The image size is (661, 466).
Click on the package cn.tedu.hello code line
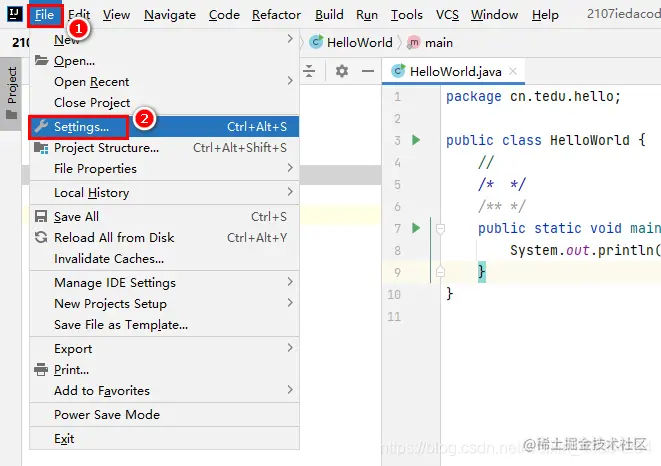(533, 97)
